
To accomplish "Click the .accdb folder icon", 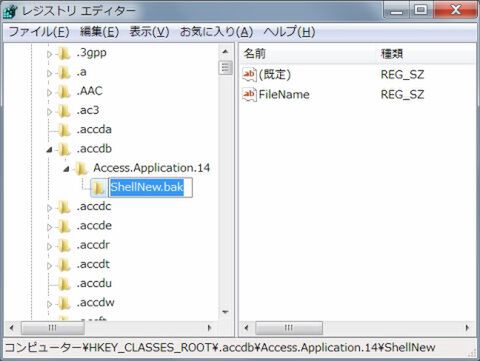I will pos(64,149).
